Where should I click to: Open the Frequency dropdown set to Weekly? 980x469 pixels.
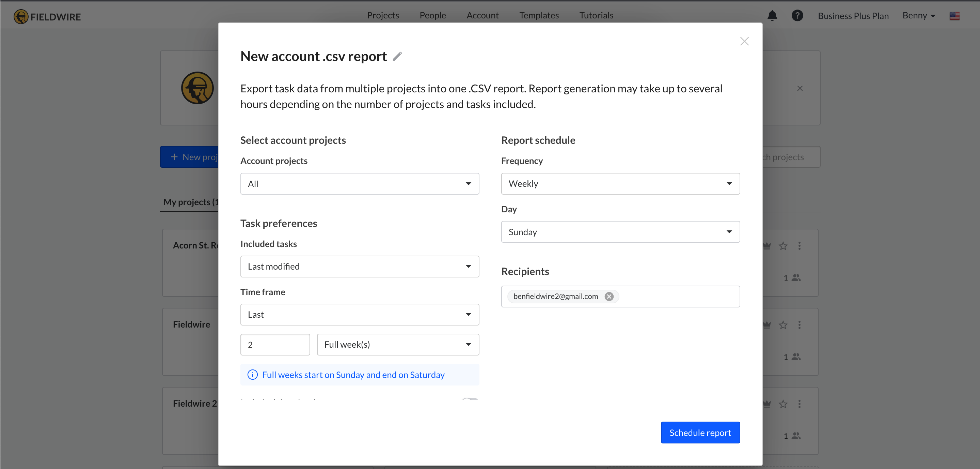click(x=620, y=183)
